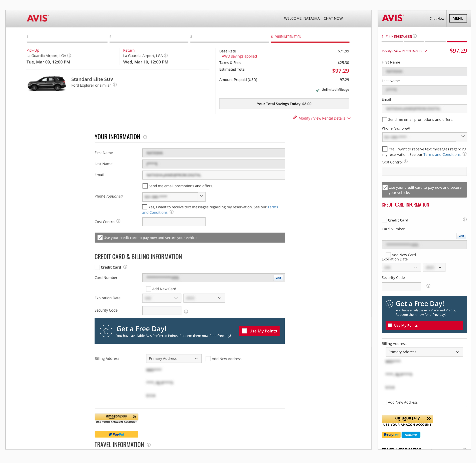Pay with the Venmo button
Screen dimensions: 476x463
click(411, 435)
